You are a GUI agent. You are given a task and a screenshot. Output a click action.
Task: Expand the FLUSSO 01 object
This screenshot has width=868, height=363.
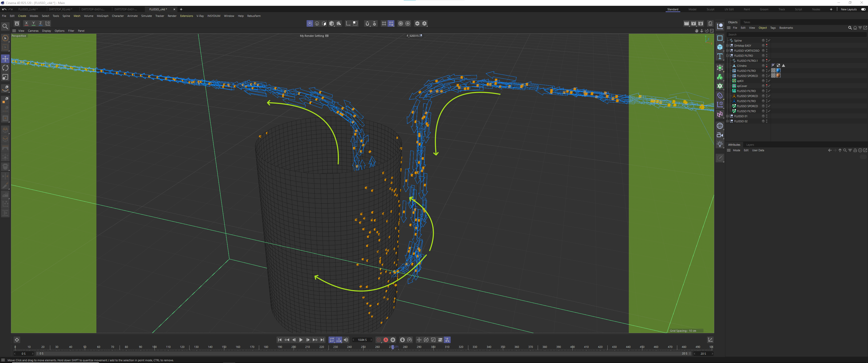[x=727, y=116]
